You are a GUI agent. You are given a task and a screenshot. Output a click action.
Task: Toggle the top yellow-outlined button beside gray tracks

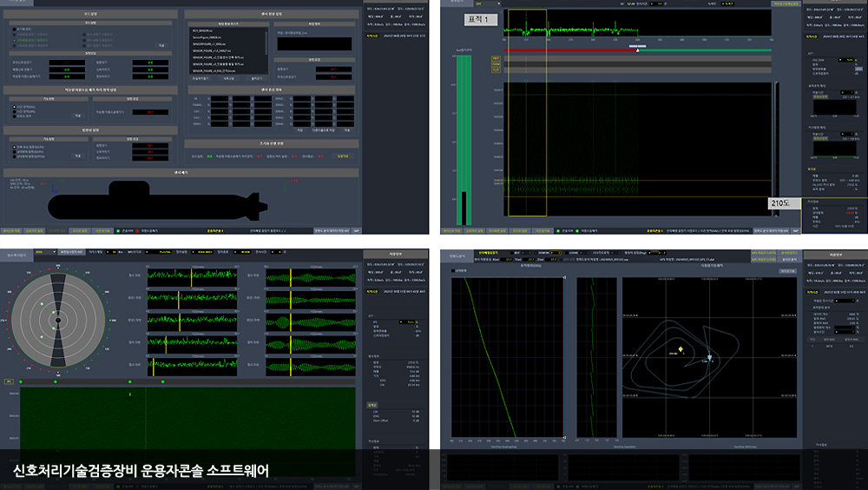click(496, 58)
